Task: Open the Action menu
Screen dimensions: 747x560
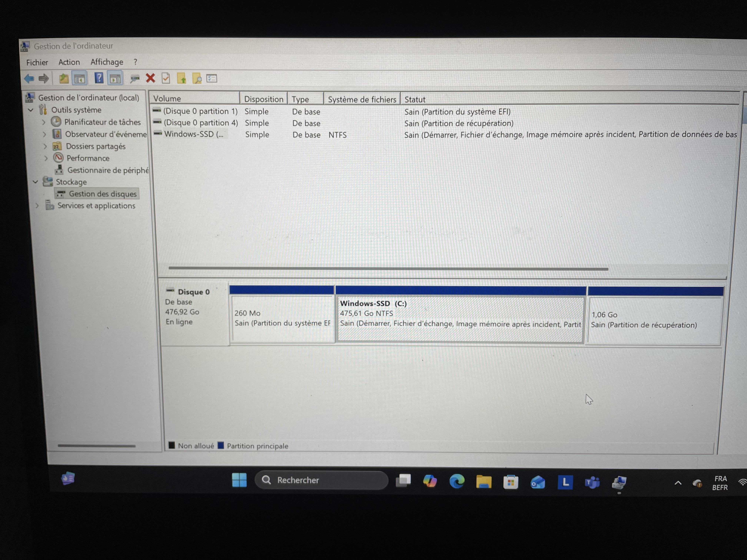Action: point(69,62)
